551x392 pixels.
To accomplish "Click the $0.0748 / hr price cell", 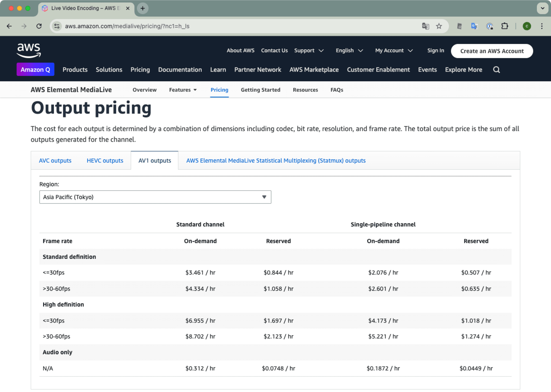I will point(278,368).
